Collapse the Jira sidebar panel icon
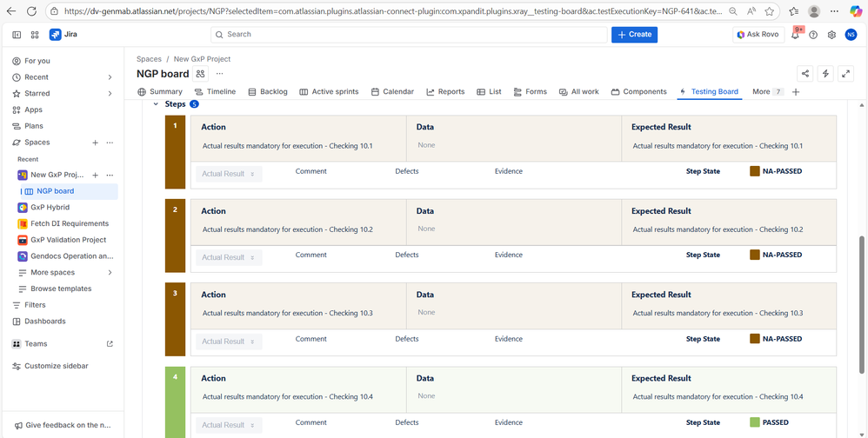This screenshot has width=868, height=438. point(17,35)
